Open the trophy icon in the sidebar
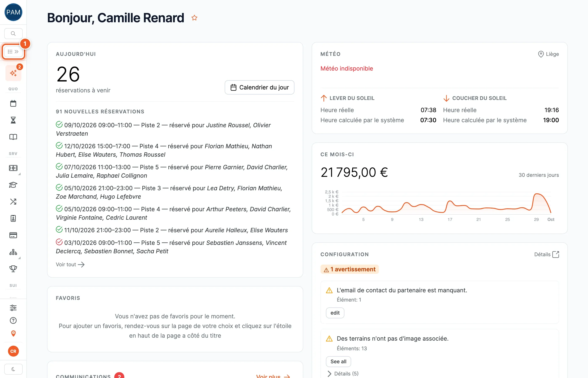This screenshot has width=588, height=378. [13, 269]
